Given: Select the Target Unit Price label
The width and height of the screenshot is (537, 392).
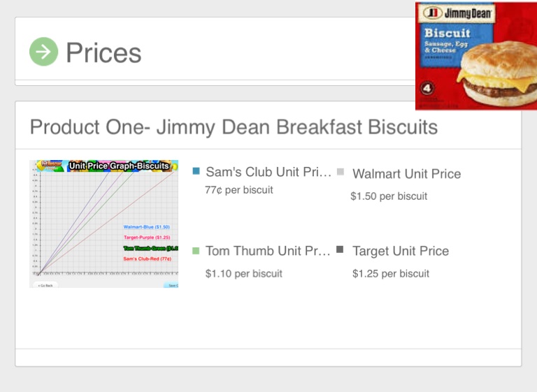Looking at the screenshot, I should (x=401, y=251).
